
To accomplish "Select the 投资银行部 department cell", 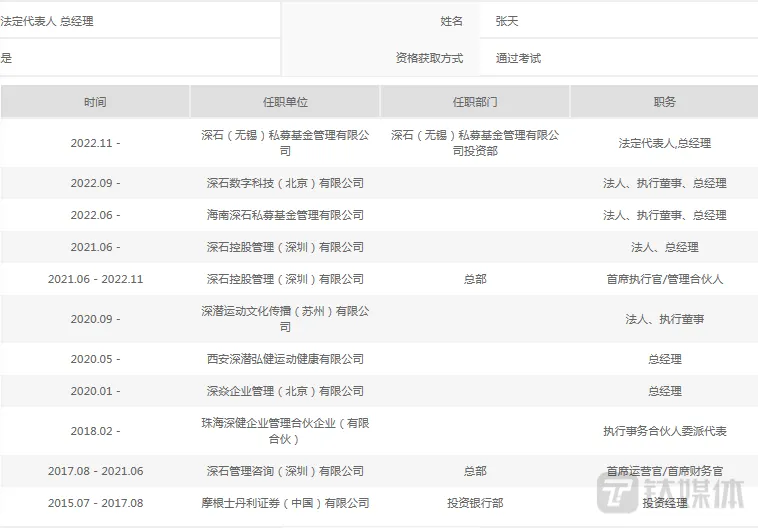I will click(x=475, y=503).
